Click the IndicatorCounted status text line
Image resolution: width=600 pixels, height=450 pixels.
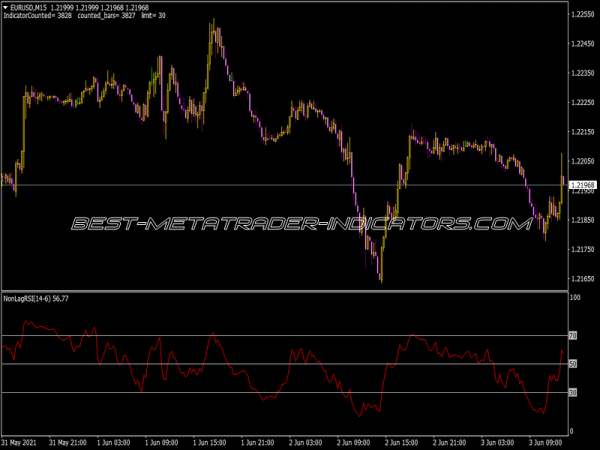click(x=84, y=16)
